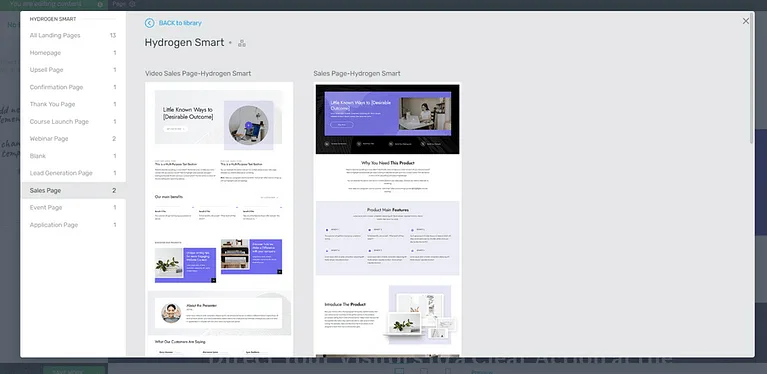Select the Application Page category
767x374 pixels.
coord(73,225)
